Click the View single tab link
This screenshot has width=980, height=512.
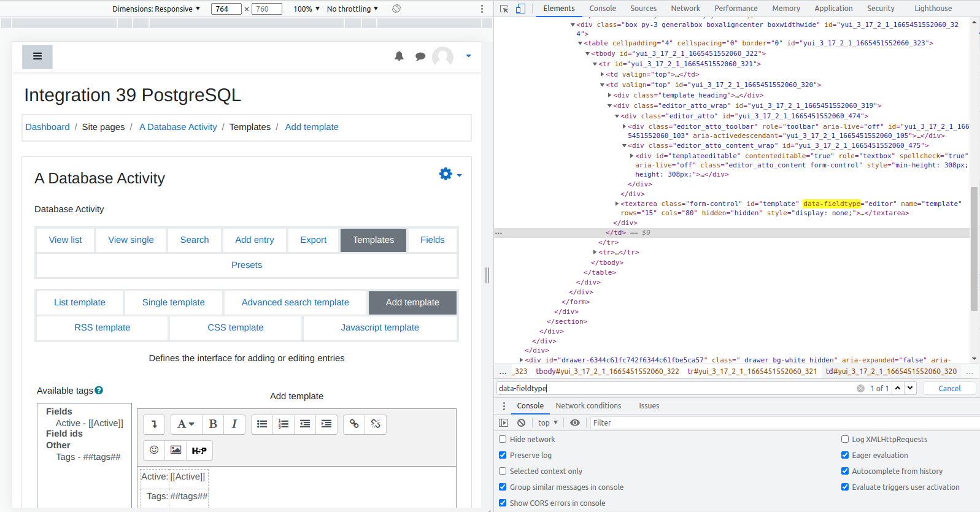point(131,240)
